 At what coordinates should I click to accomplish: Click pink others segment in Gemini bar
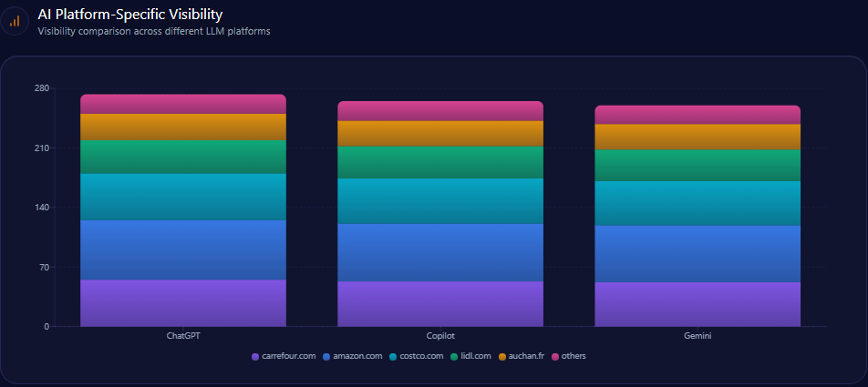tap(697, 115)
